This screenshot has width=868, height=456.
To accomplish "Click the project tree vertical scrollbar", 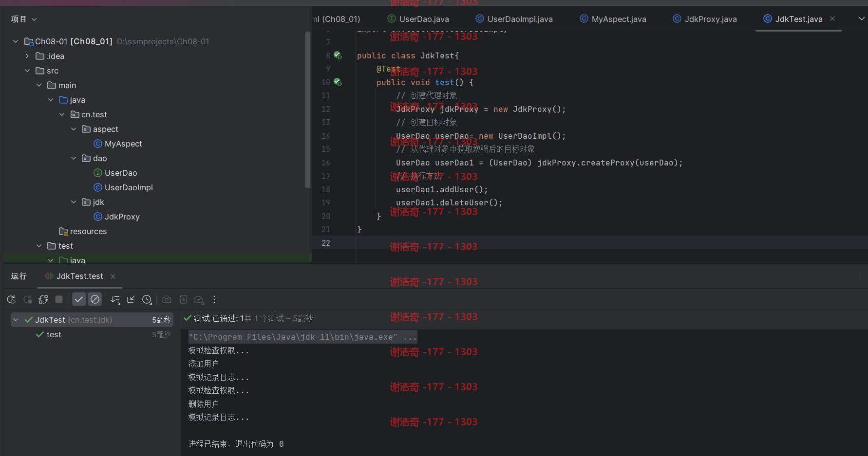I will click(x=307, y=109).
